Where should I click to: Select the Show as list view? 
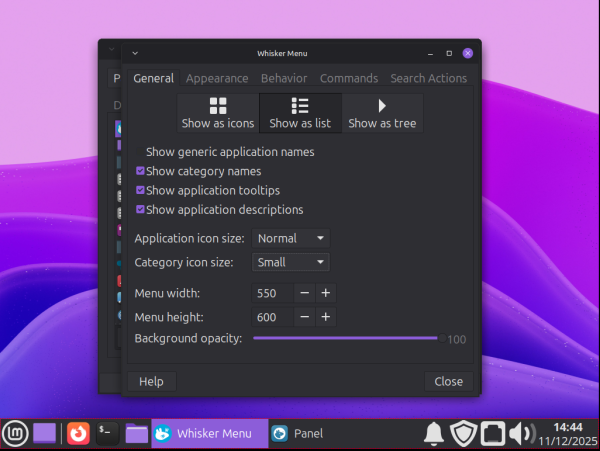coord(300,113)
